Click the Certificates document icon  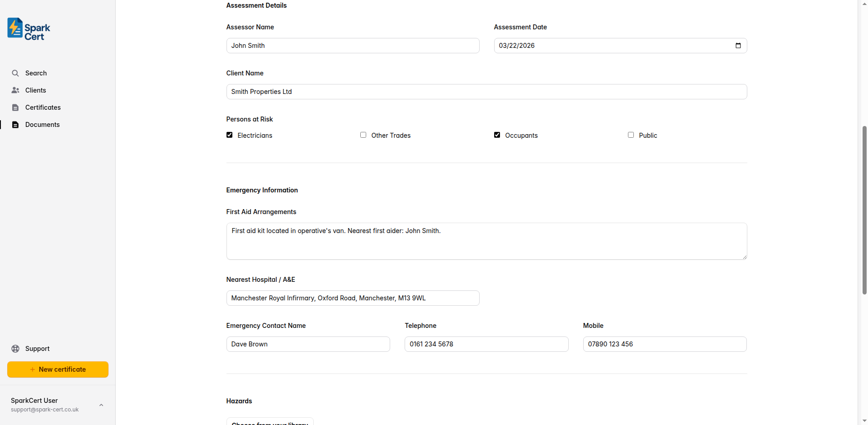15,107
